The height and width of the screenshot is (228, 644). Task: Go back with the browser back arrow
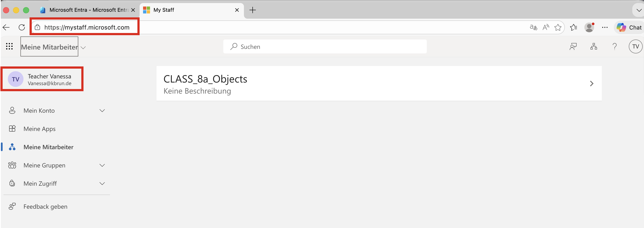click(x=6, y=28)
